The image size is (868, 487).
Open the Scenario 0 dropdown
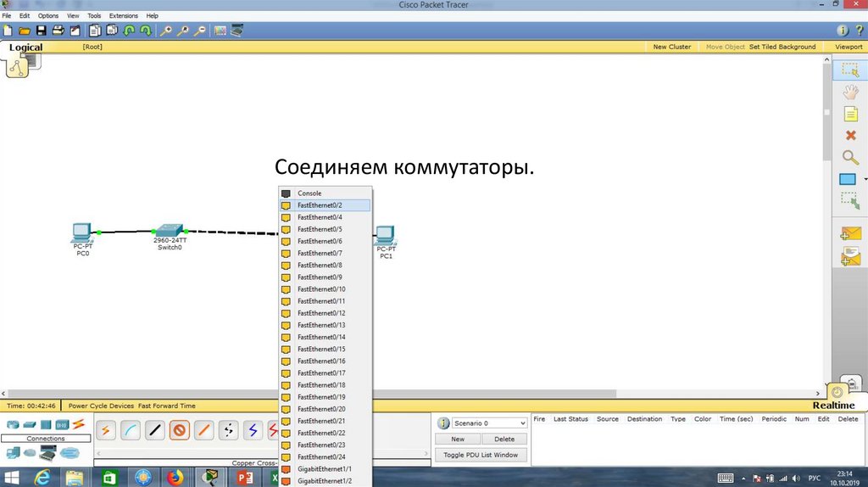click(x=489, y=423)
